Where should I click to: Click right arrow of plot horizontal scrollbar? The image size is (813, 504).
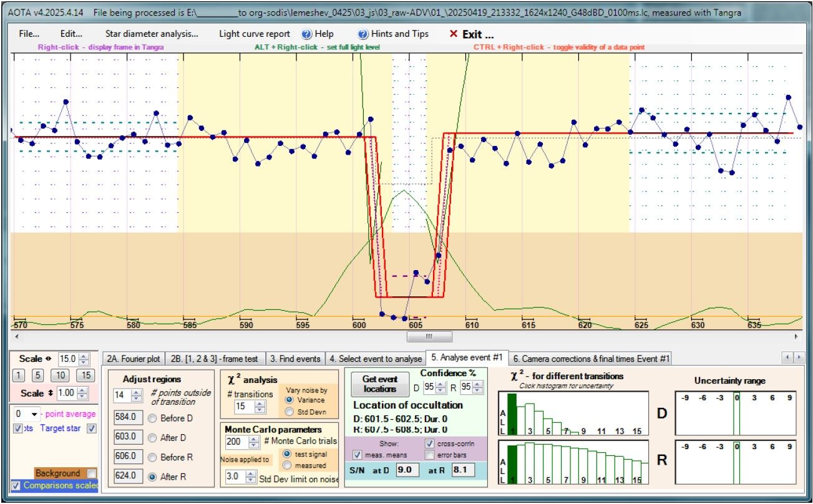point(797,336)
